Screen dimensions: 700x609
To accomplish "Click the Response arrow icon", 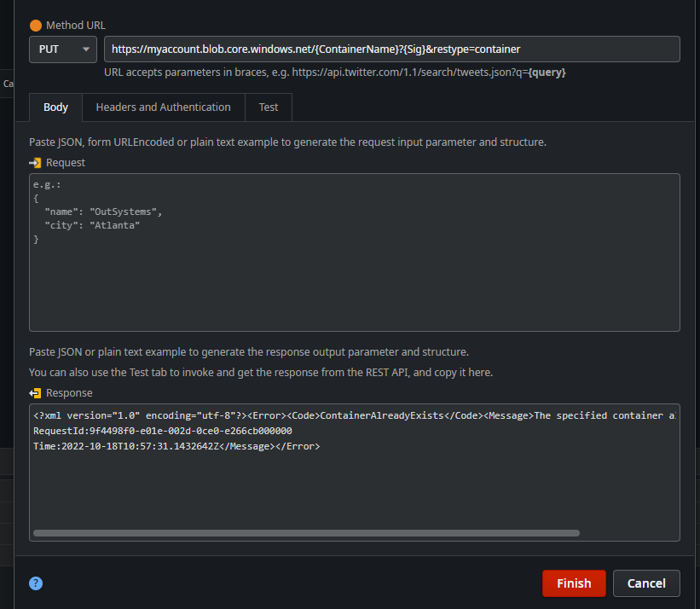I will coord(35,393).
